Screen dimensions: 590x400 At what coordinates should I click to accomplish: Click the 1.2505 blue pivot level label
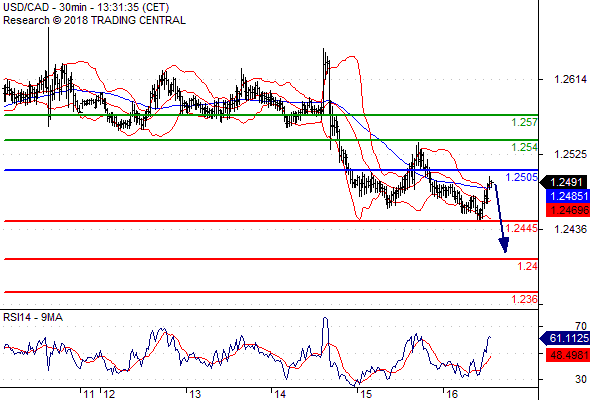coord(521,177)
